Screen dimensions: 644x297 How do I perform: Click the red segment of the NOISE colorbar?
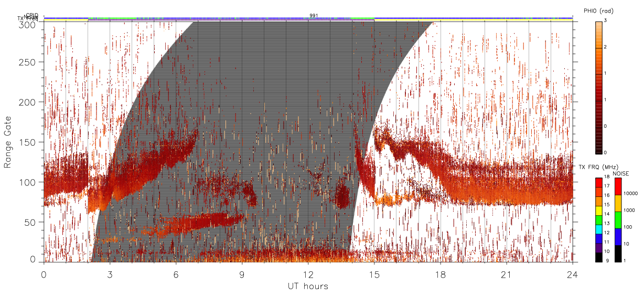618,186
